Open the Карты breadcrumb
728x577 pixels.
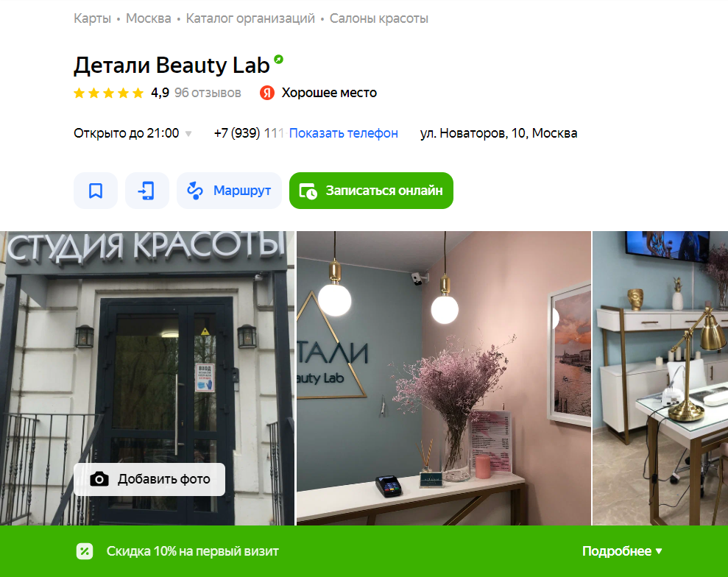click(93, 18)
